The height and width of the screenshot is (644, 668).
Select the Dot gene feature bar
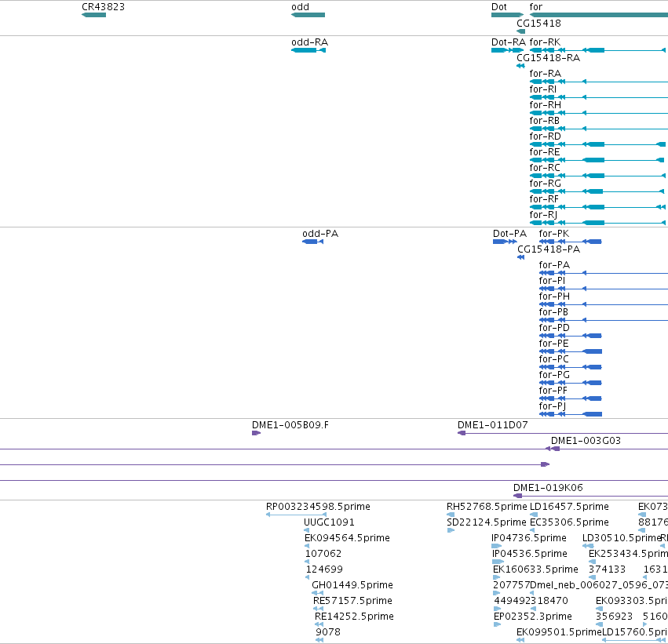[x=507, y=15]
